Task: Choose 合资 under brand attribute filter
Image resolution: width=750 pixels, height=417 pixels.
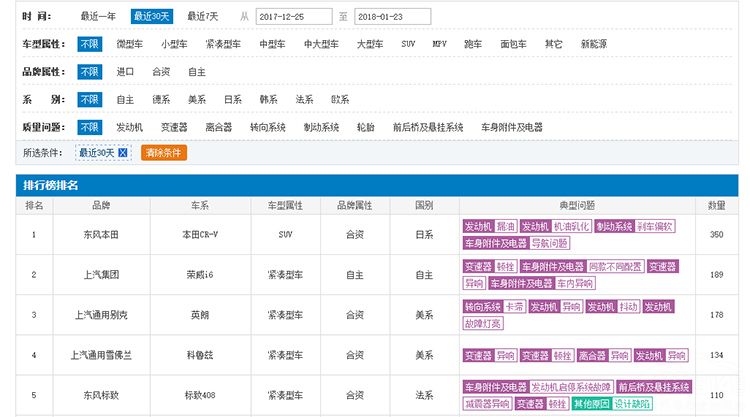Action: click(x=161, y=72)
